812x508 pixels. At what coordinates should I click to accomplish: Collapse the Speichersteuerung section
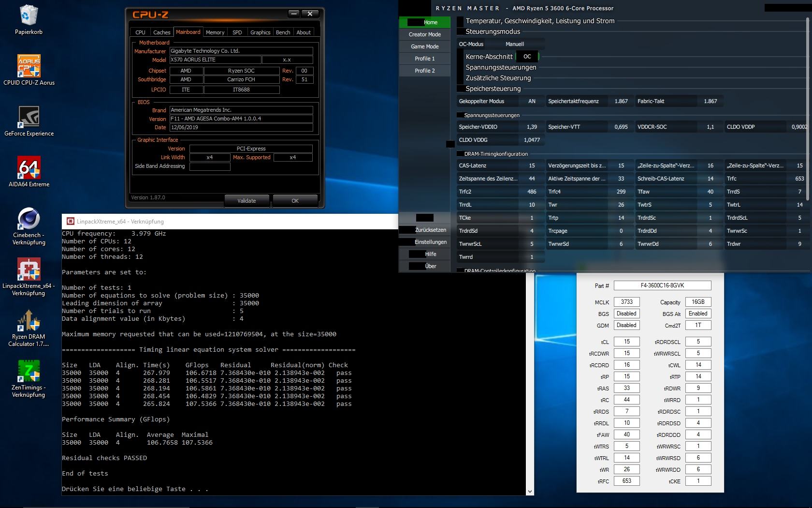click(493, 89)
